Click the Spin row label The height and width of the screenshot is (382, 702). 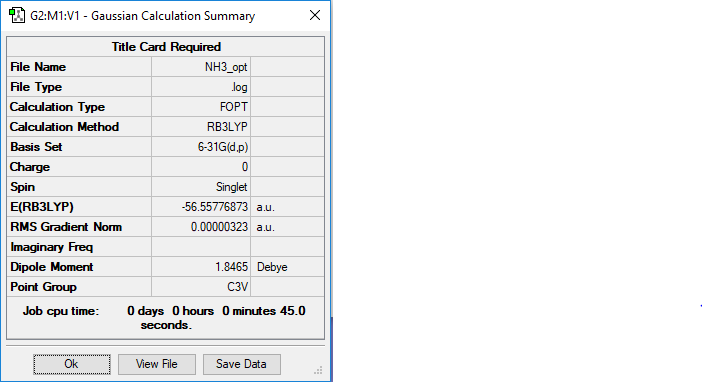coord(22,187)
